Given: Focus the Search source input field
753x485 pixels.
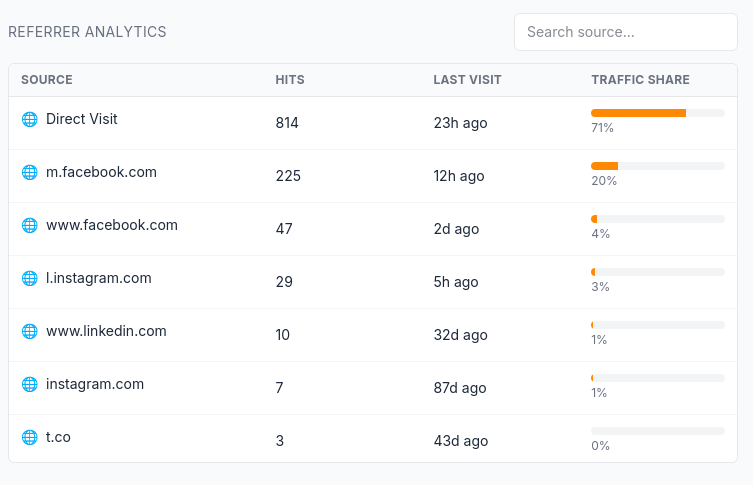Looking at the screenshot, I should 625,32.
